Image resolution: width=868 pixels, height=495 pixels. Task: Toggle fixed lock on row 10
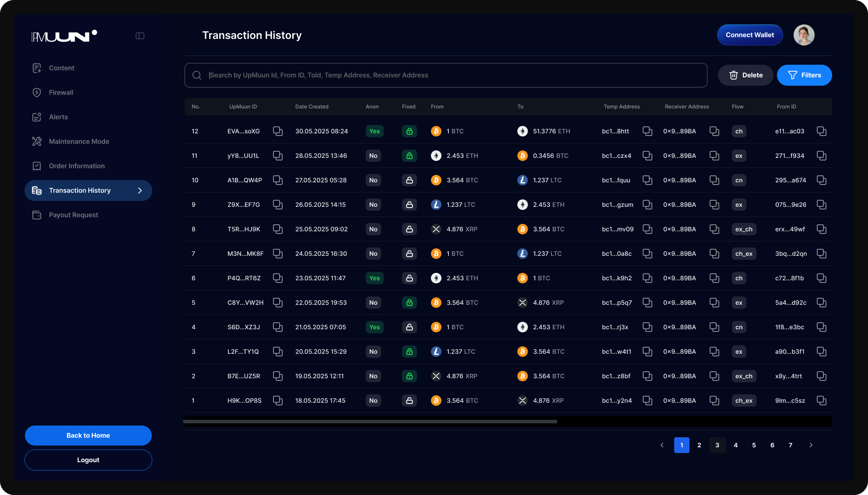pos(409,180)
